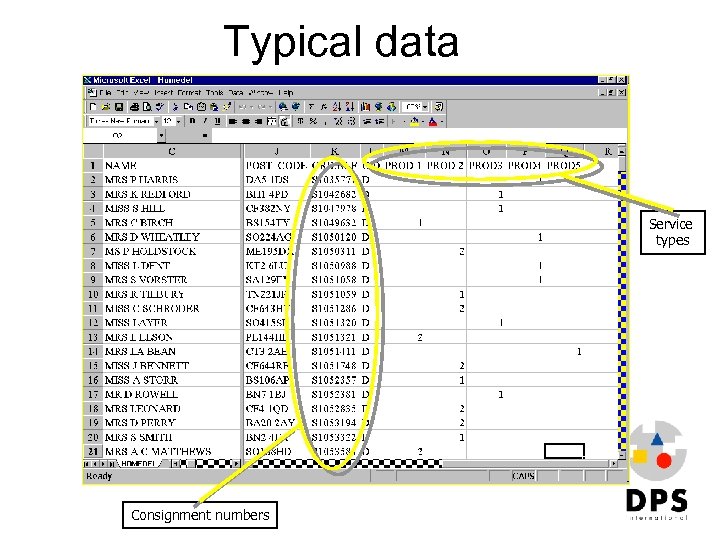Select the HOMEDEL sheet tab

[138, 464]
